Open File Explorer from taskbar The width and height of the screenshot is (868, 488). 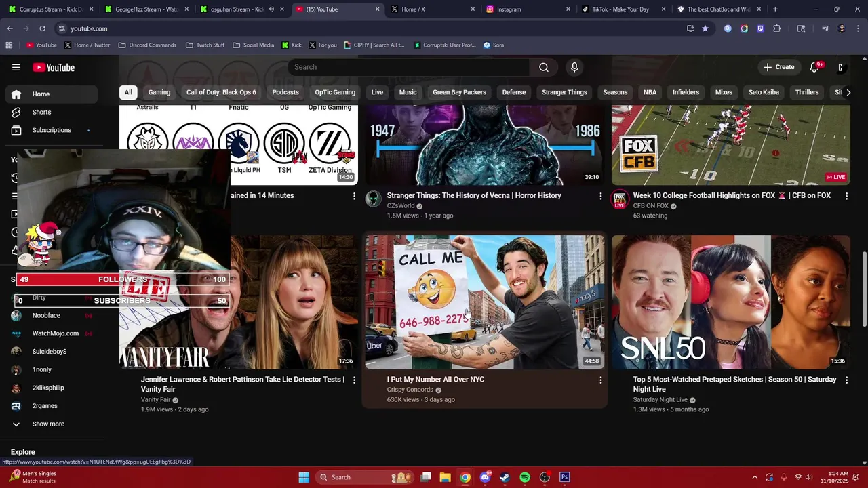(445, 477)
